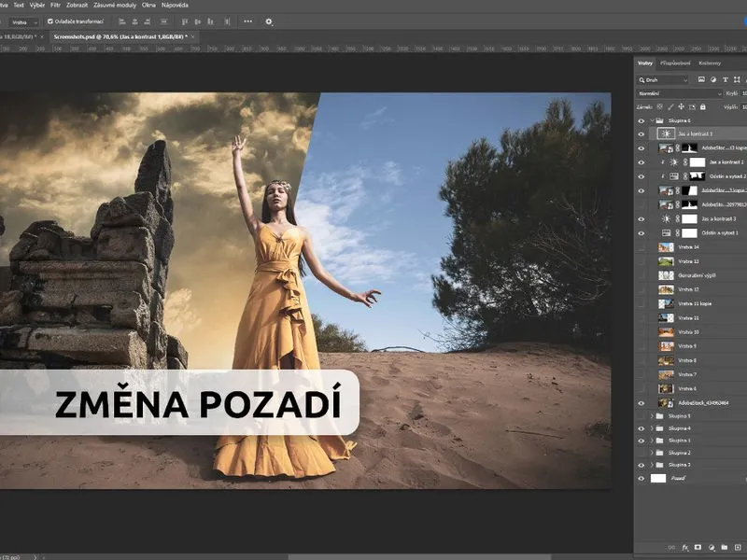The height and width of the screenshot is (560, 747).
Task: Hide the Pozadí background layer
Action: (641, 479)
